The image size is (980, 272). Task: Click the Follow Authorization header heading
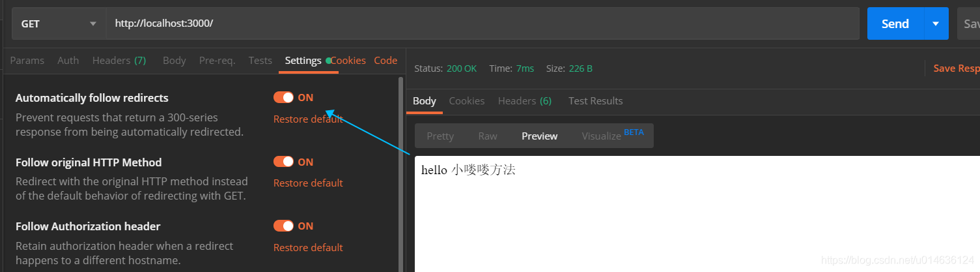click(x=88, y=226)
